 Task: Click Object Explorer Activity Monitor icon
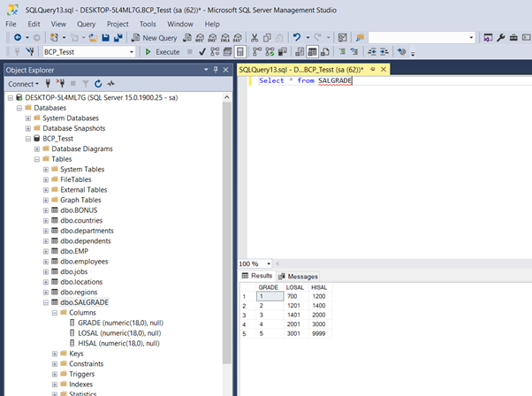(x=110, y=83)
